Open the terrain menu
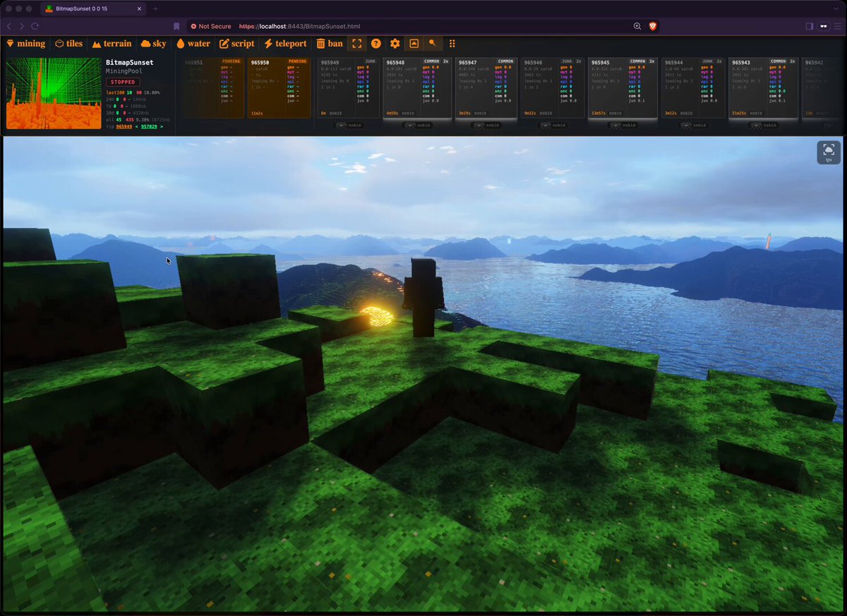The image size is (847, 616). click(112, 44)
